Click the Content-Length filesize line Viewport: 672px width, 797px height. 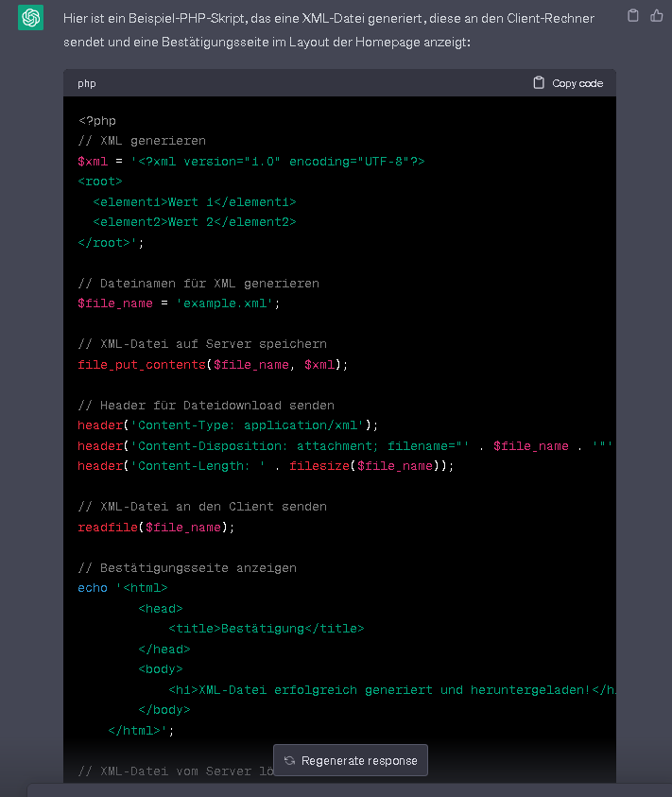[265, 466]
